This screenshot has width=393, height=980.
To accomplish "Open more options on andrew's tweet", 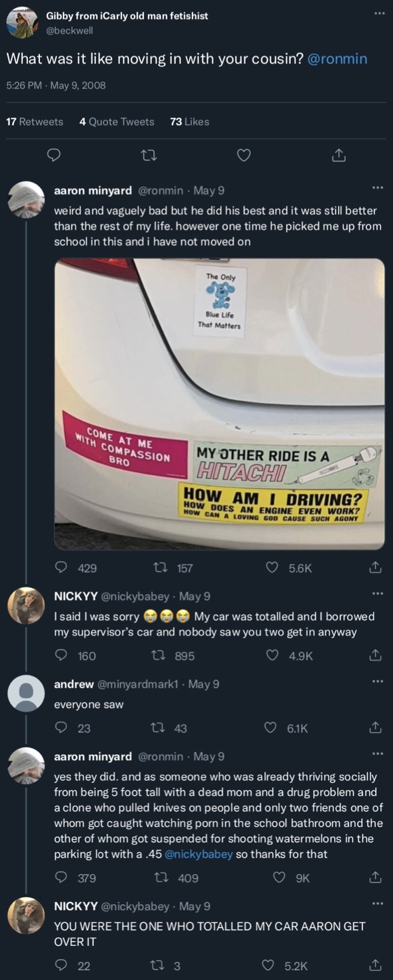I will tap(377, 681).
